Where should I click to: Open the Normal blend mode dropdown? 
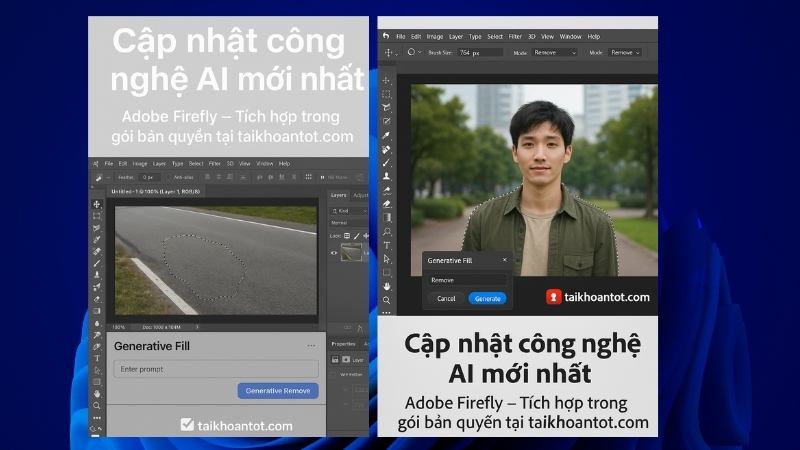tap(340, 223)
